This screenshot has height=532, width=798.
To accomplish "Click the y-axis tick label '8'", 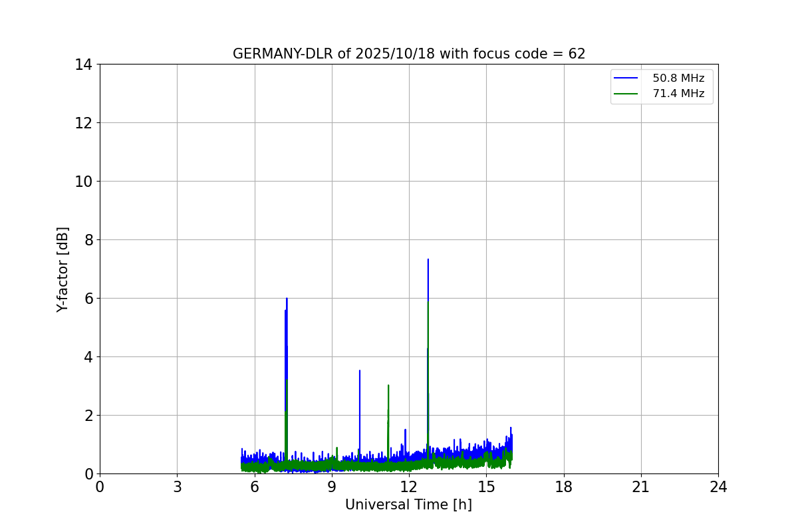I will 88,240.
